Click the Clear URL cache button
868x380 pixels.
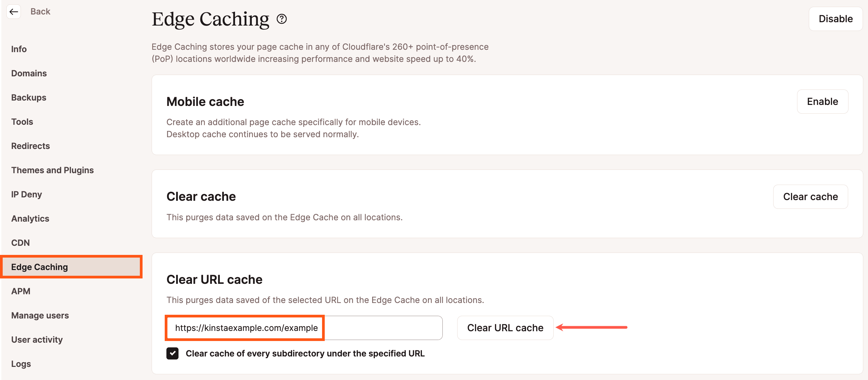pos(505,328)
